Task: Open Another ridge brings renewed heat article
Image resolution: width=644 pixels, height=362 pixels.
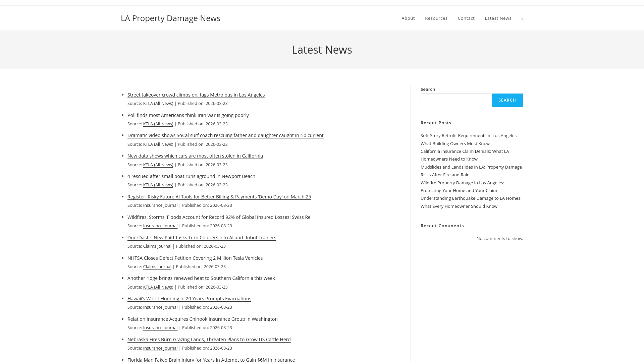Action: click(x=201, y=278)
